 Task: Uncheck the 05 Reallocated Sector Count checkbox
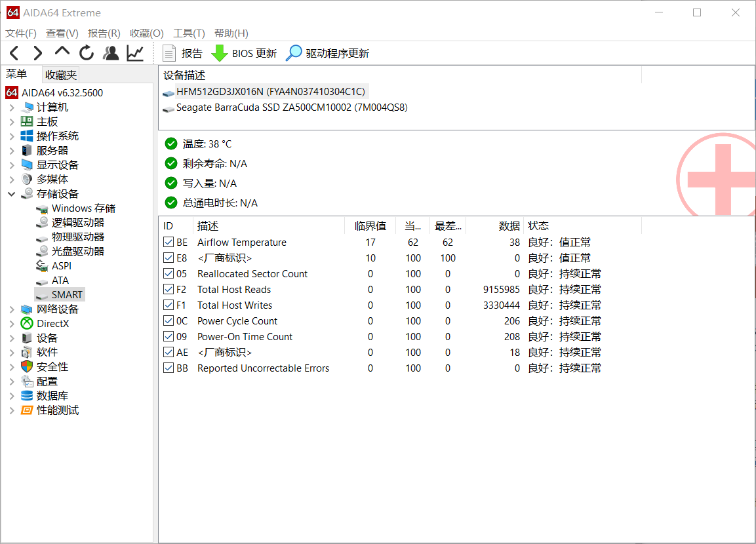169,274
